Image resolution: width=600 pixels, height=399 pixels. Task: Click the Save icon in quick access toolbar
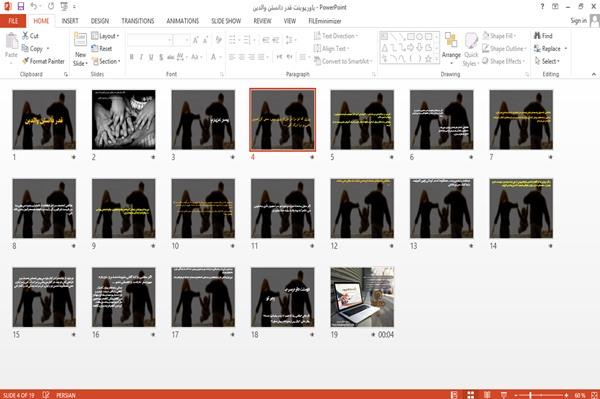pos(21,7)
